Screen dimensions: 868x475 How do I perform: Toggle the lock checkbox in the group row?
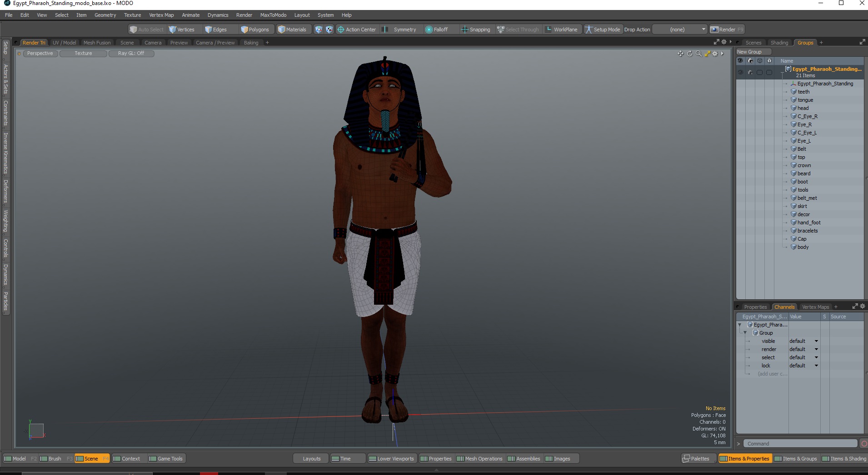[x=769, y=73]
